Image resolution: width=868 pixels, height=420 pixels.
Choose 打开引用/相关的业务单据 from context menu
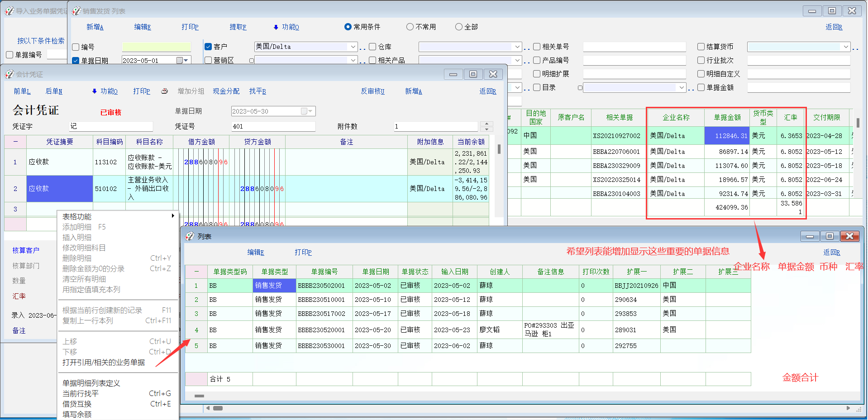[104, 363]
